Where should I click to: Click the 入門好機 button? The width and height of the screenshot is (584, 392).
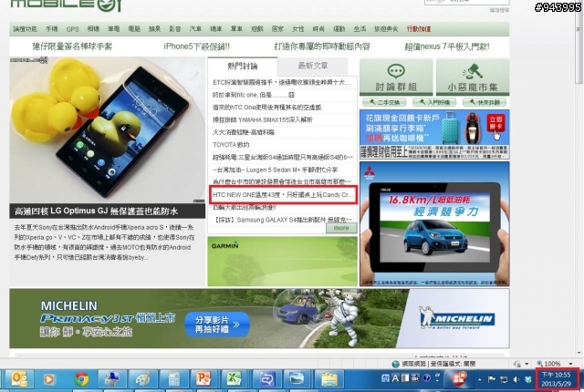434,102
